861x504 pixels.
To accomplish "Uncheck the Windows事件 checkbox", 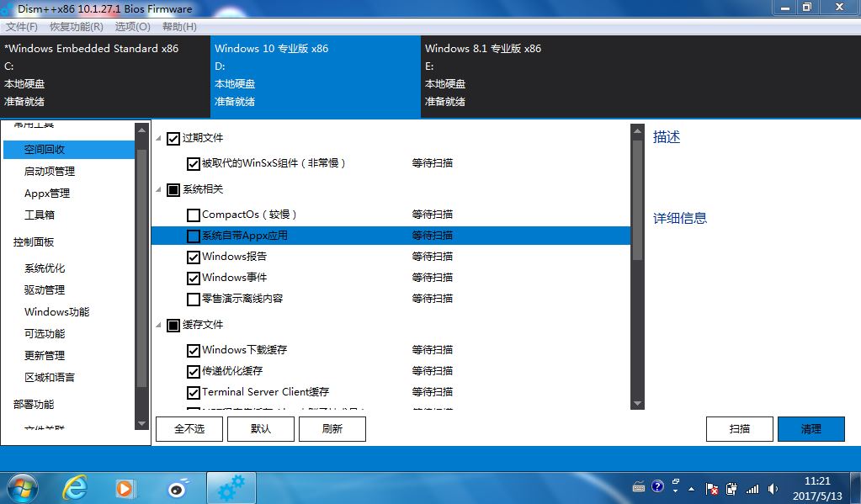I will pos(194,278).
